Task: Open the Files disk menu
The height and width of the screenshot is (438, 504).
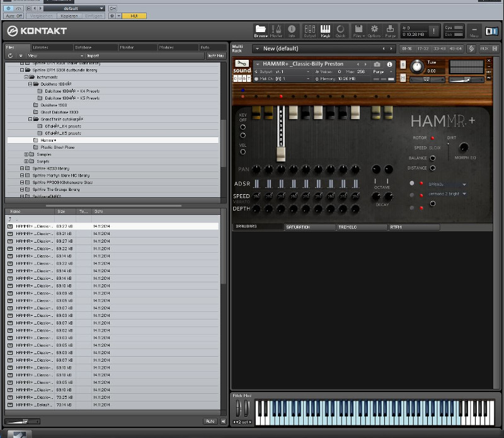Action: click(x=358, y=31)
